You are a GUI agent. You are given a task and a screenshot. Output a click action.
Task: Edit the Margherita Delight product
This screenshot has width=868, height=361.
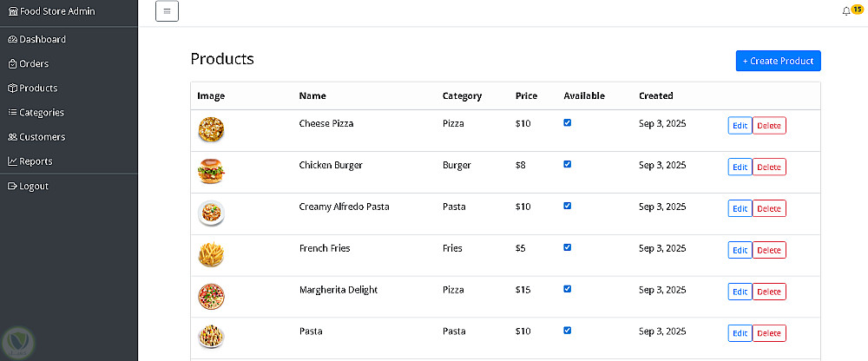pyautogui.click(x=740, y=292)
